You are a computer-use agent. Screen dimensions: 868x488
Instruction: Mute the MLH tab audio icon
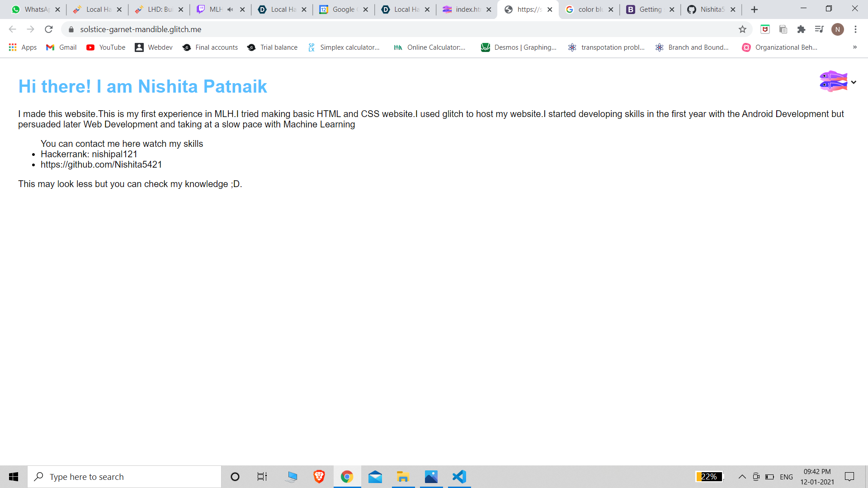[230, 9]
